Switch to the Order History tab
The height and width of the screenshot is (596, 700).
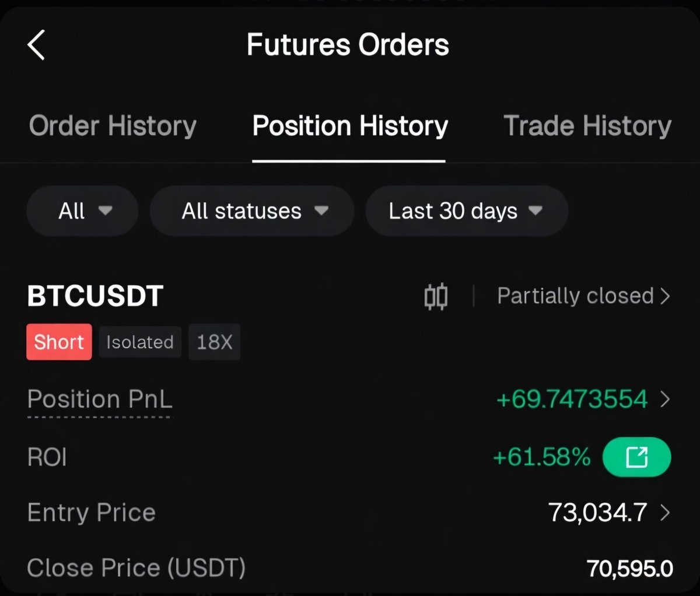coord(113,126)
